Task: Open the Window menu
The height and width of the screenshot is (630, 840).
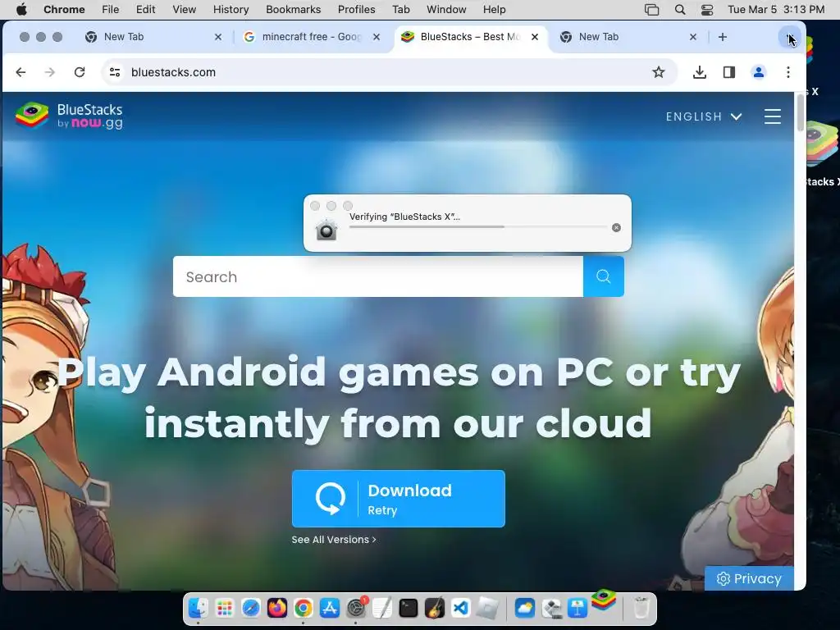Action: point(446,10)
